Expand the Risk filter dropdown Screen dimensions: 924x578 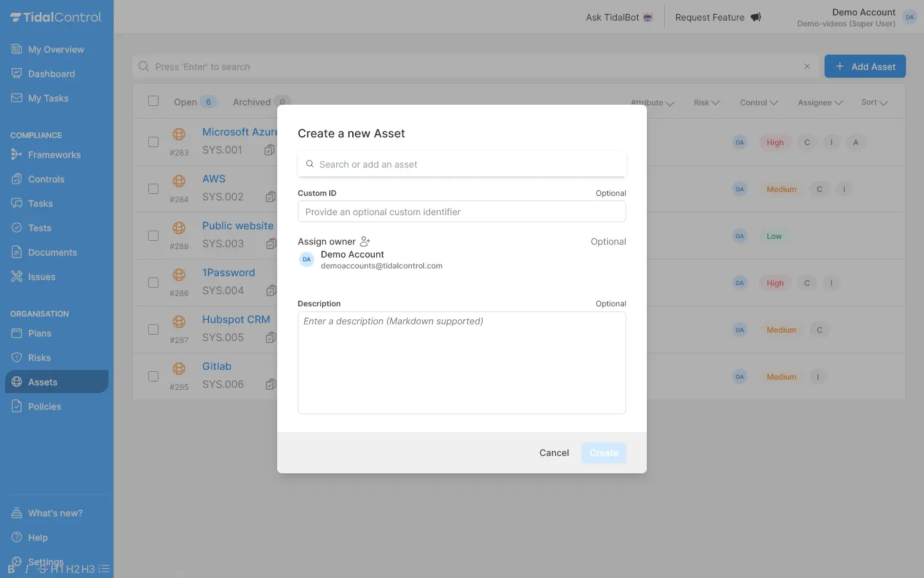[x=706, y=103]
